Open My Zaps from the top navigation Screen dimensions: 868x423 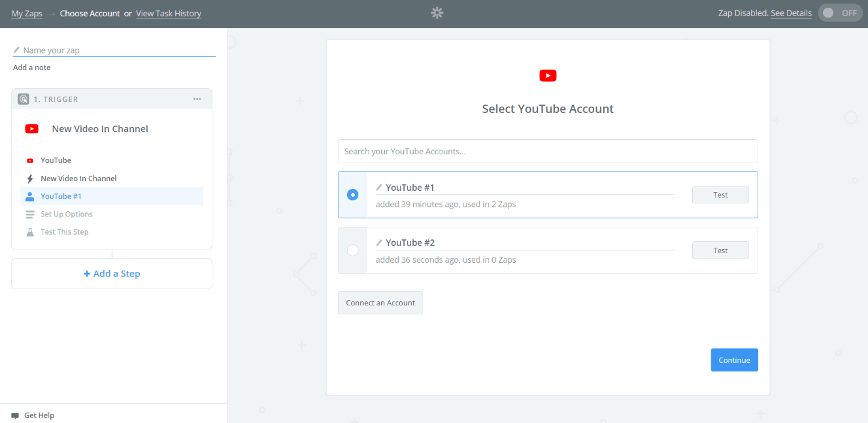coord(26,13)
